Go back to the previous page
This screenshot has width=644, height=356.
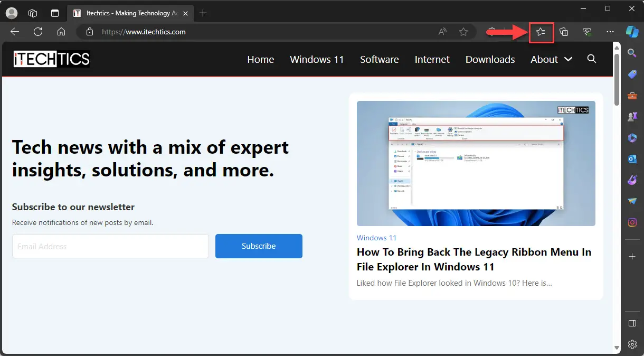click(x=15, y=32)
